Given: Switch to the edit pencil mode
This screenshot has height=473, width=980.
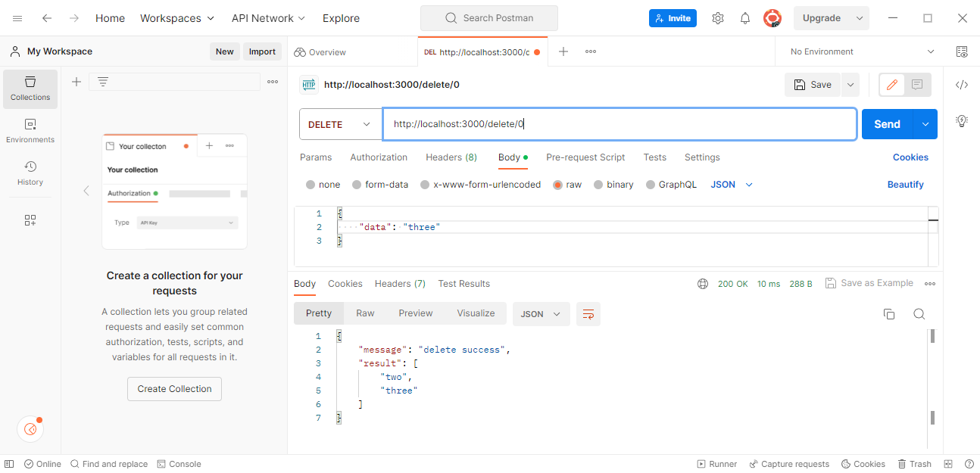Looking at the screenshot, I should tap(892, 85).
